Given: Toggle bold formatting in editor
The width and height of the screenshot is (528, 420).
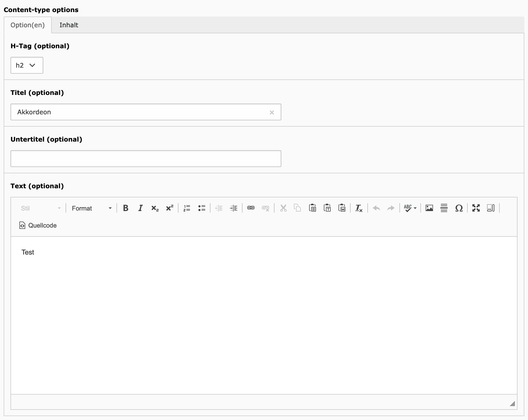Looking at the screenshot, I should pyautogui.click(x=126, y=208).
